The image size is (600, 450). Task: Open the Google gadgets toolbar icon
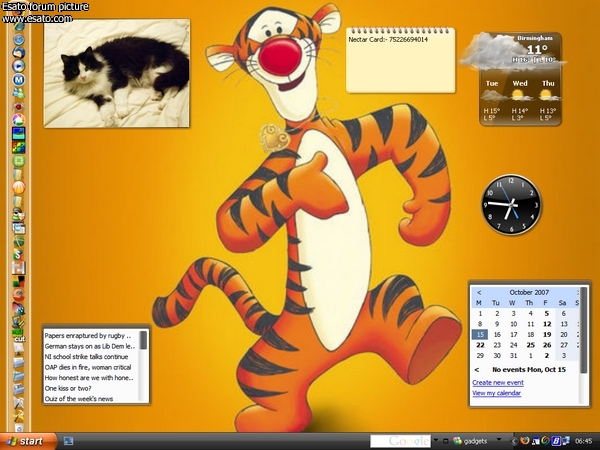pyautogui.click(x=457, y=441)
